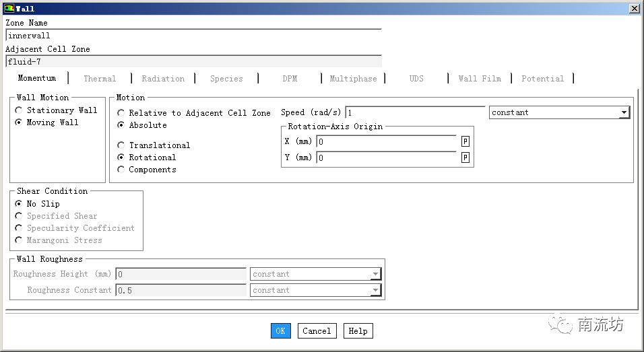644x352 pixels.
Task: Select the Absolute motion radio button
Action: coord(121,125)
